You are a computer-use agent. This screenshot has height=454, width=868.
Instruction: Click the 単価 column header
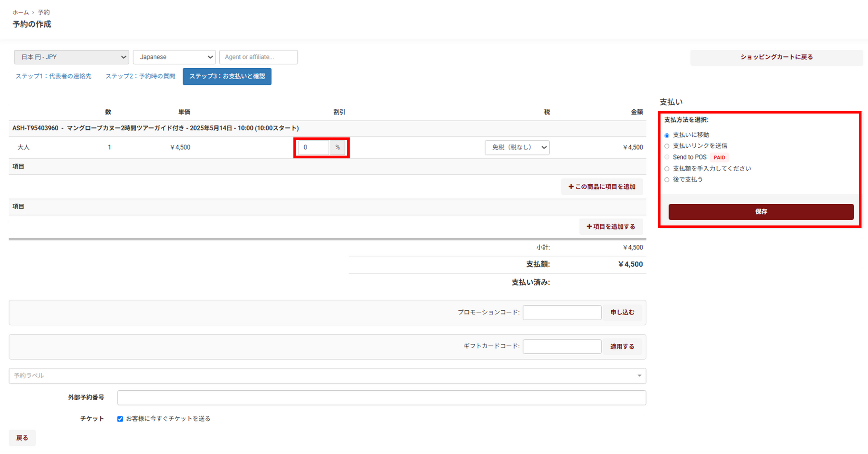point(184,112)
